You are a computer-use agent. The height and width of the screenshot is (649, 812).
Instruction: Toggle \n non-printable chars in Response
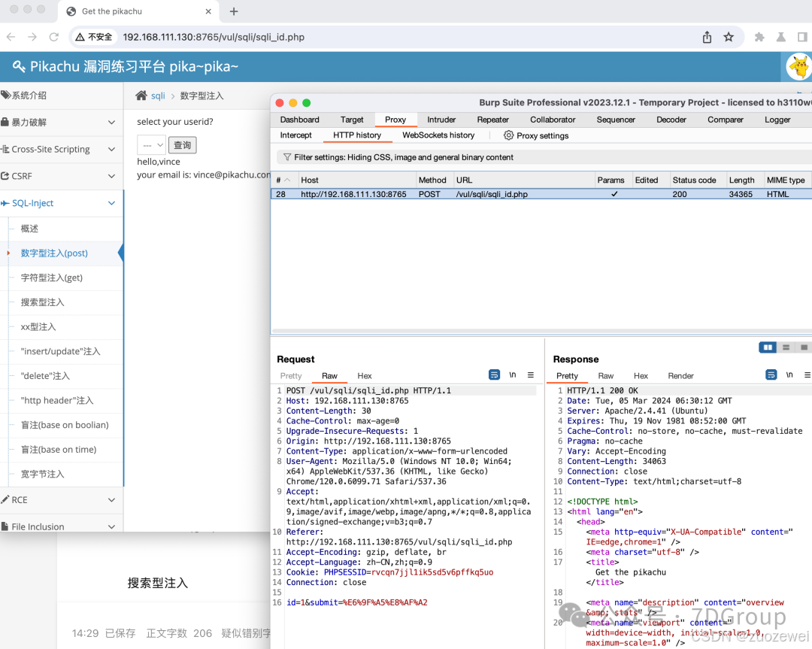pyautogui.click(x=789, y=375)
